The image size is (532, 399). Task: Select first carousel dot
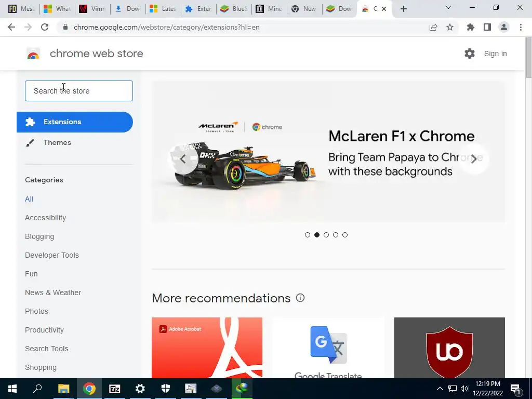[308, 235]
